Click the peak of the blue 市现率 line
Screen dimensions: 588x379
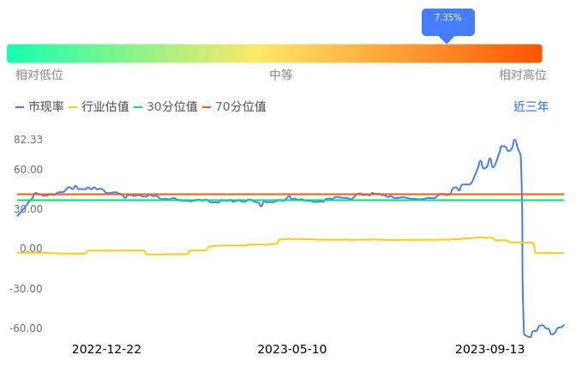coord(514,140)
